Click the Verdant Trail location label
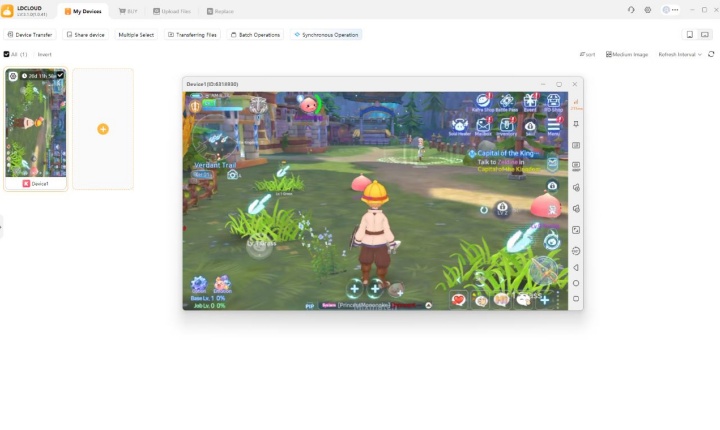 pos(215,165)
